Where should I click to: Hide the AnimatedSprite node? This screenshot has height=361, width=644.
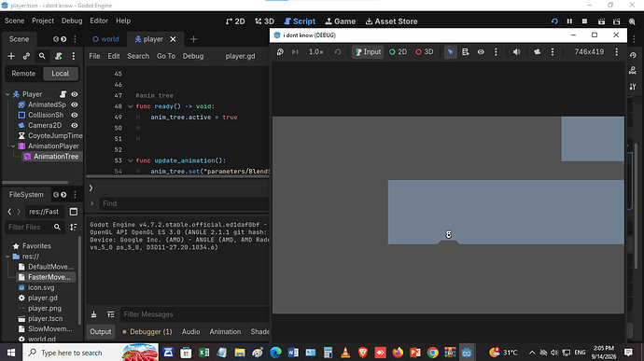(x=75, y=104)
